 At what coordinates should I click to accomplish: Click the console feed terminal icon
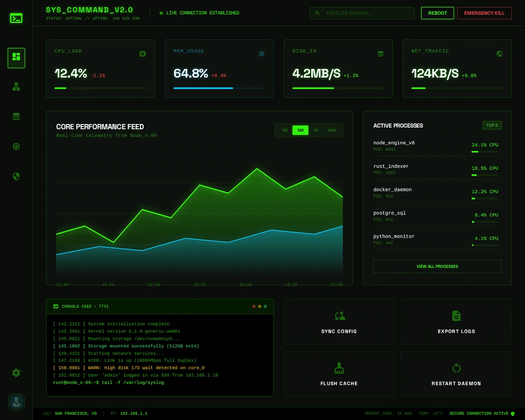pyautogui.click(x=56, y=307)
